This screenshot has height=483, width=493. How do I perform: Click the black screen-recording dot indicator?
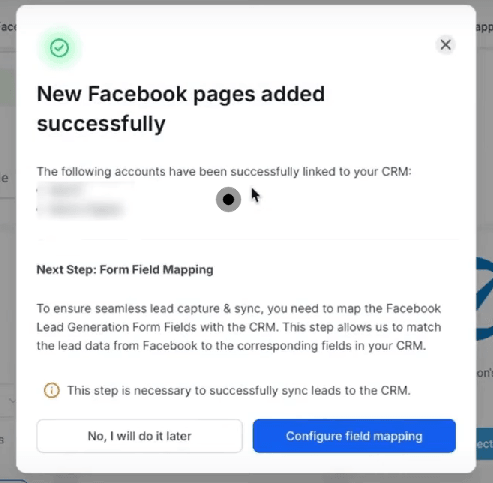coord(228,199)
